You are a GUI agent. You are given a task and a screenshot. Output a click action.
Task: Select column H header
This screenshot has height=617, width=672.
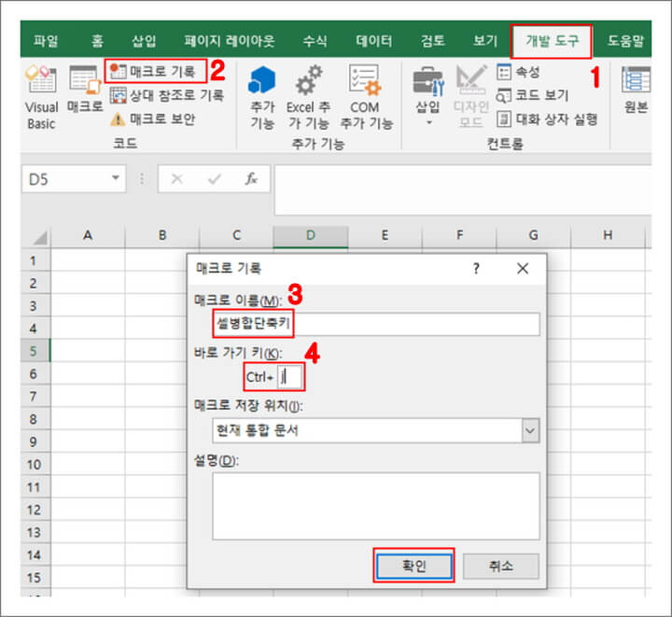(608, 235)
